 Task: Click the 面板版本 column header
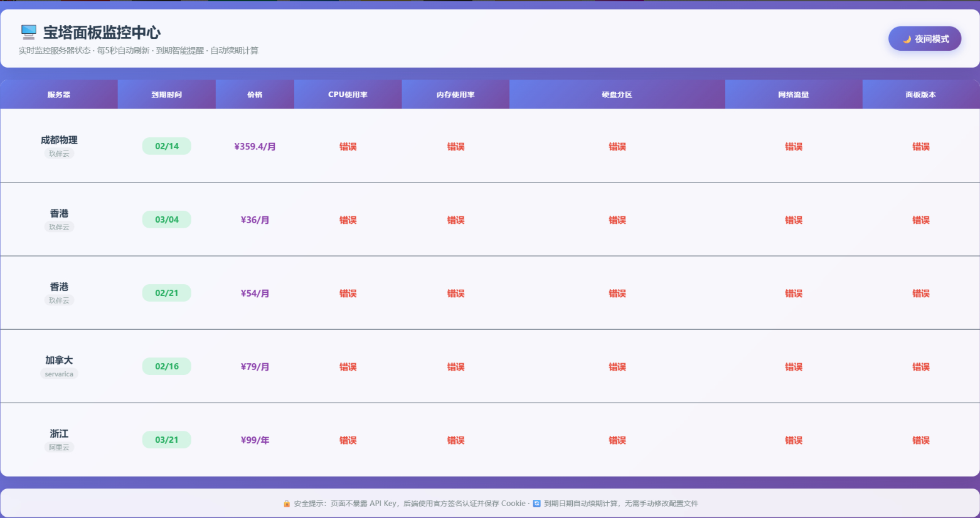click(x=921, y=95)
